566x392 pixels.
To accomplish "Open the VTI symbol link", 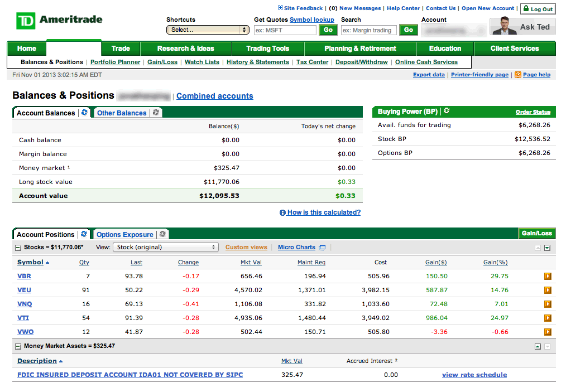I will pyautogui.click(x=23, y=318).
